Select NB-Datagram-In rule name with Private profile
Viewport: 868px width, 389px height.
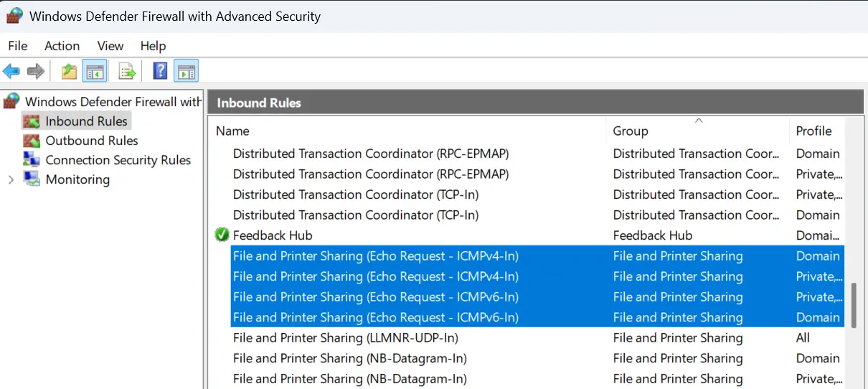[x=350, y=378]
